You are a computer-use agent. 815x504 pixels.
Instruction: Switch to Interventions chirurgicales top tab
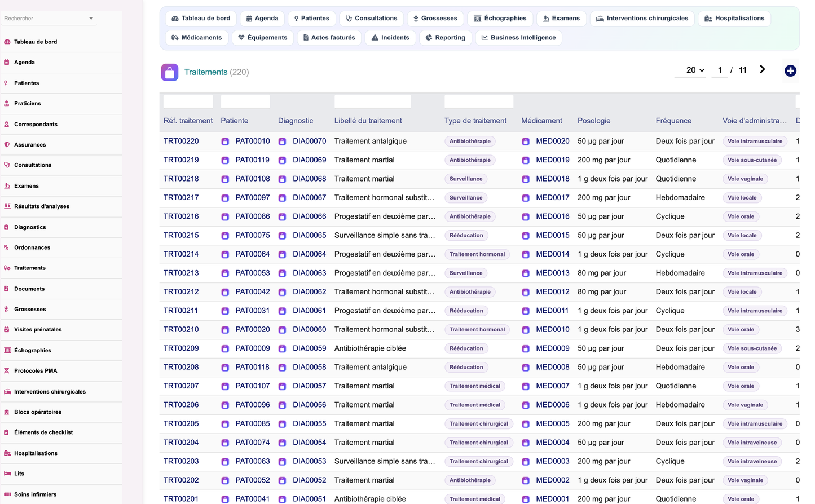[642, 19]
